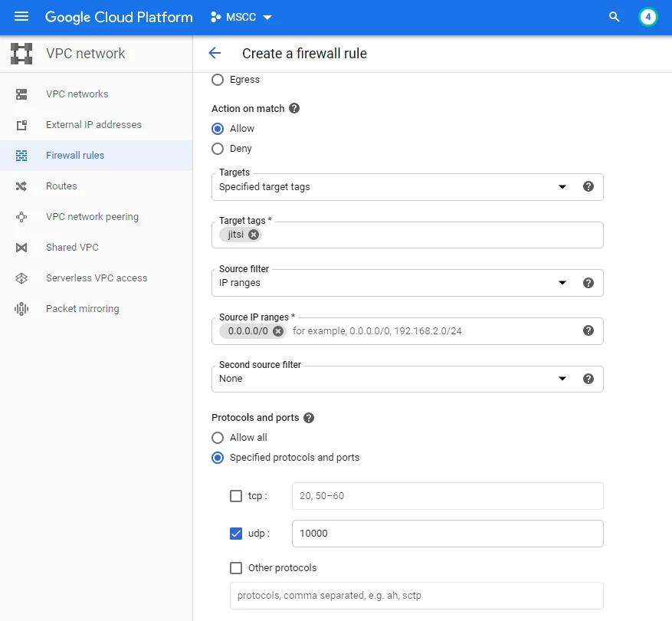Click the Routes sidebar icon
This screenshot has width=672, height=621.
pos(21,186)
